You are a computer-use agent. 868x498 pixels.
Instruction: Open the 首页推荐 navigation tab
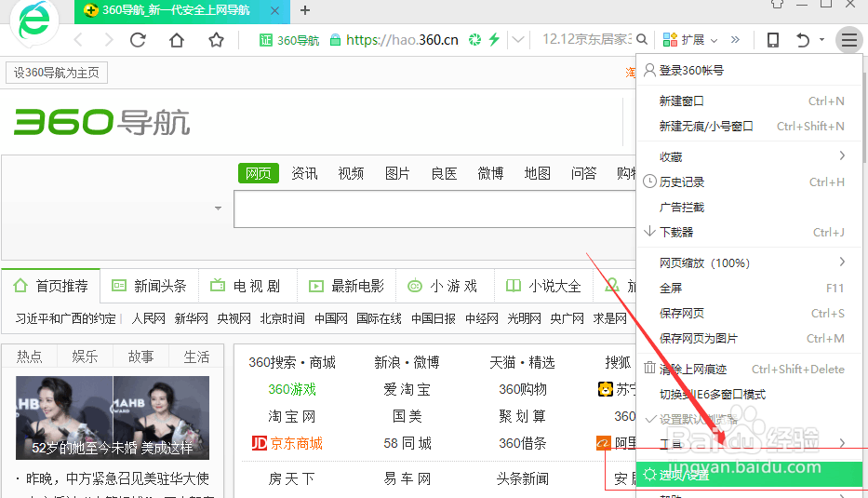click(51, 286)
